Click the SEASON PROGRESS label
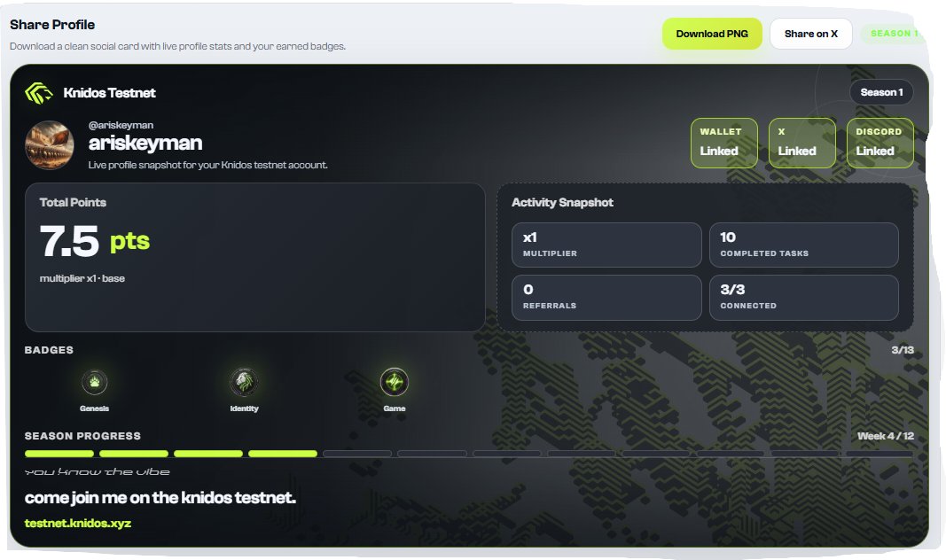Screen dimensions: 946x560 82,436
